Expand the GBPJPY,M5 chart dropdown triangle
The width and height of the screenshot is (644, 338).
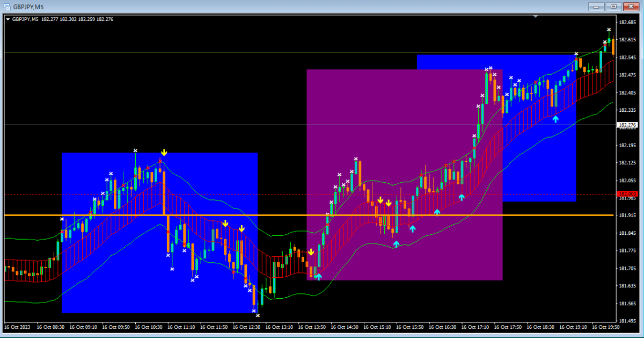coord(8,19)
